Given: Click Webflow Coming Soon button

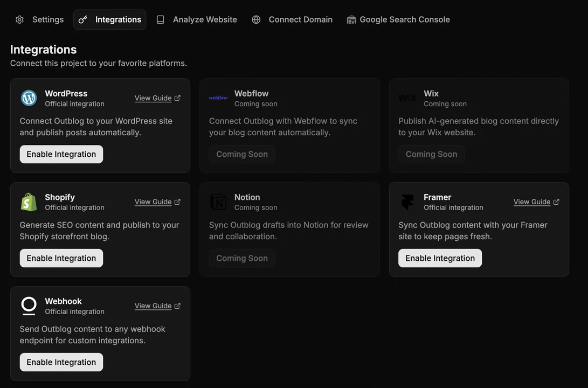Looking at the screenshot, I should (242, 154).
